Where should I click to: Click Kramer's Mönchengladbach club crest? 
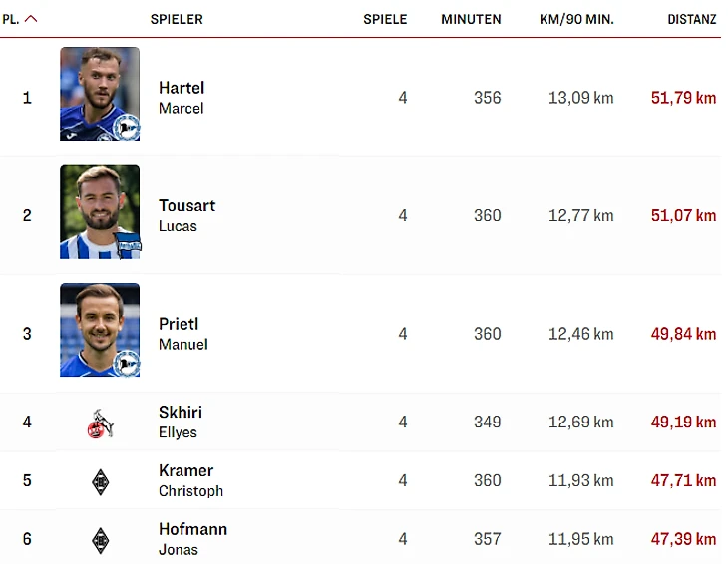point(100,481)
